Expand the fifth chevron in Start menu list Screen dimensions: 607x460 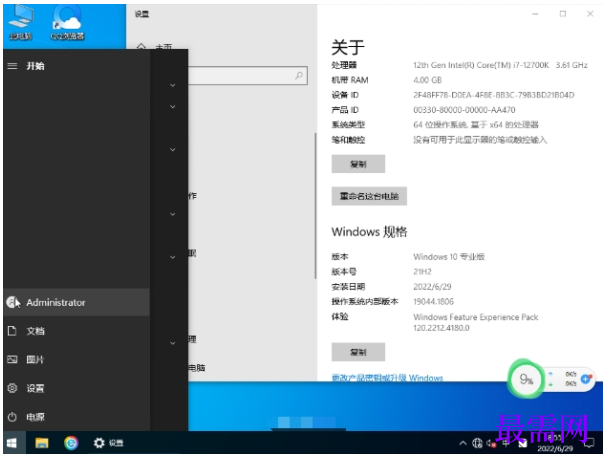(173, 257)
